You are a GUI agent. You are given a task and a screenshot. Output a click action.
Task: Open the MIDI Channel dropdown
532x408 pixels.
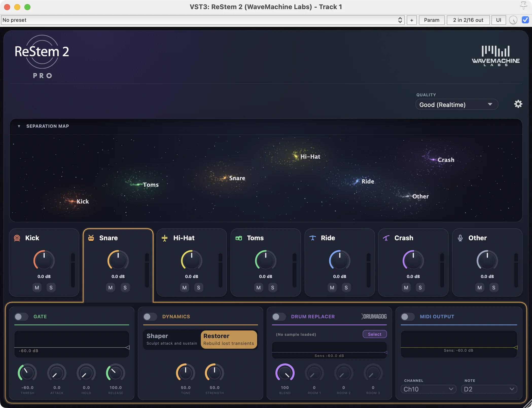(428, 389)
